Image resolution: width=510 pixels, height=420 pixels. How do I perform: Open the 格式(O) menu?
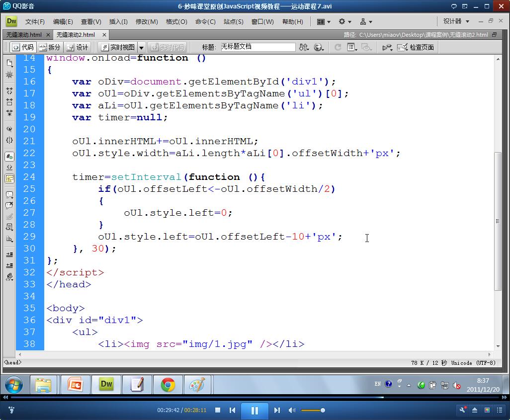[x=176, y=22]
